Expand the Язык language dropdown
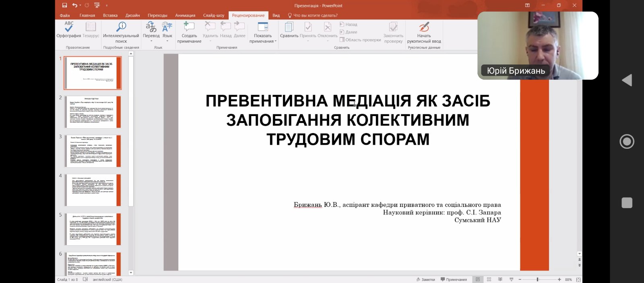 coord(167,41)
